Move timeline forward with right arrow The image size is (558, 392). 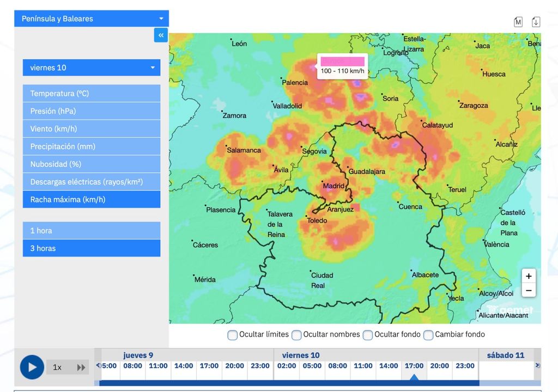coord(537,365)
